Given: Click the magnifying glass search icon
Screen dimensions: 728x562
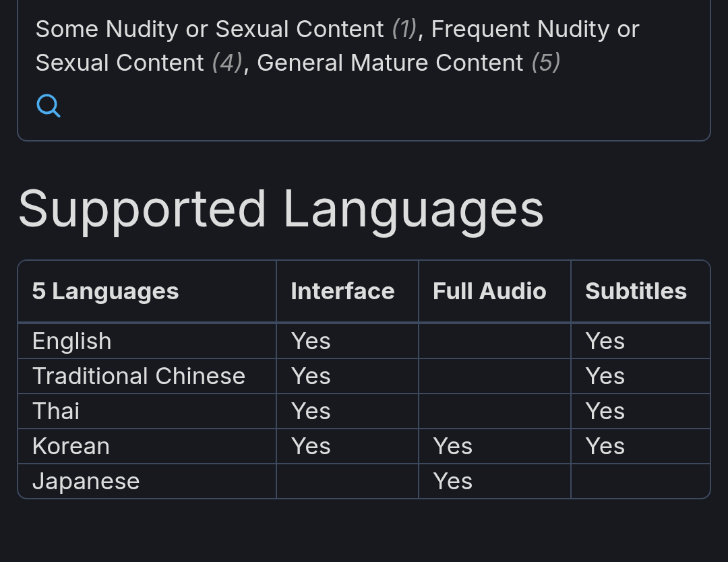Looking at the screenshot, I should tap(48, 106).
